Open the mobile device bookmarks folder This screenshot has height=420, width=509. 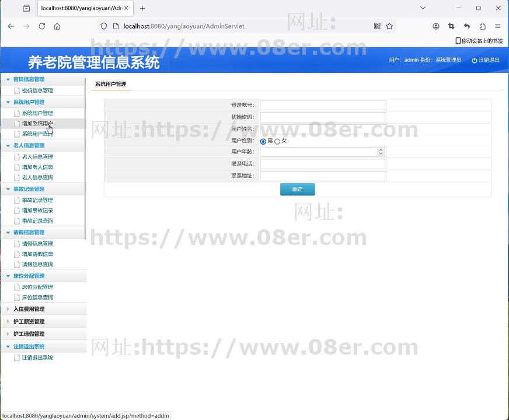click(x=479, y=41)
